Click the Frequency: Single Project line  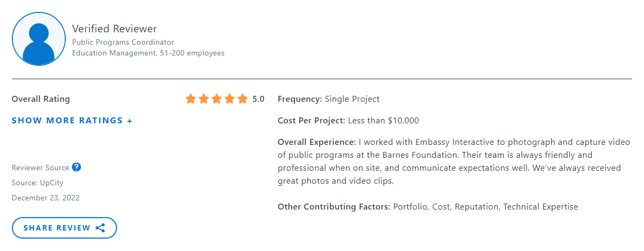coord(328,99)
